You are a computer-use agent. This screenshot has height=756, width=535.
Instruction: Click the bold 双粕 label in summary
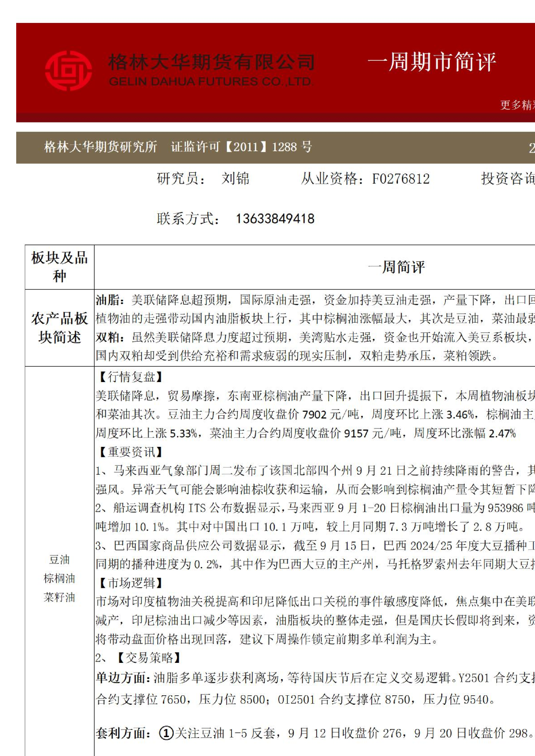(110, 337)
